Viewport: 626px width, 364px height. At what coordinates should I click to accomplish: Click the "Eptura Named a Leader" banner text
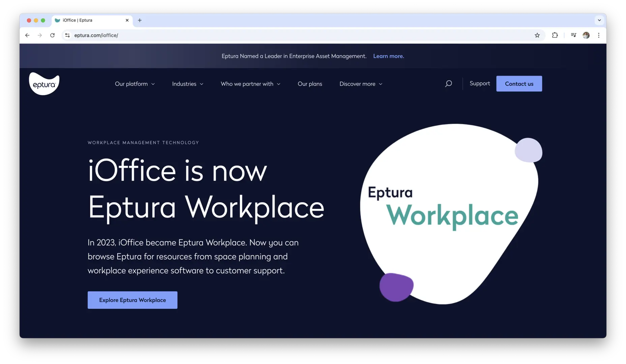coord(294,56)
